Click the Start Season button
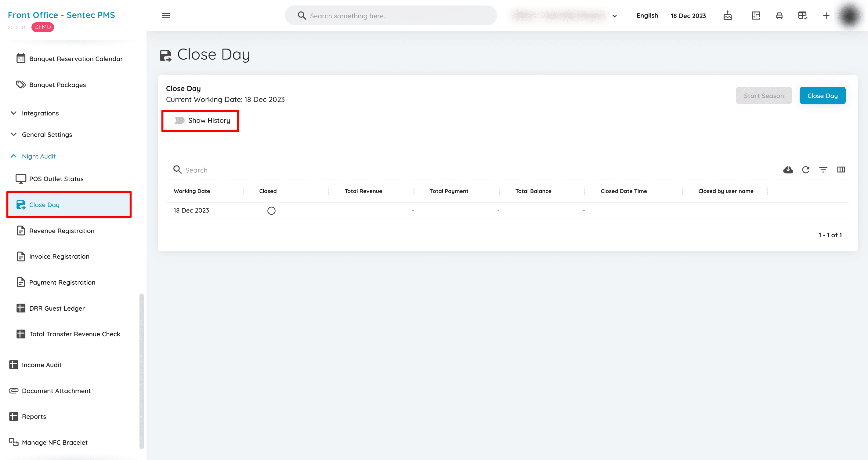The image size is (868, 460). [764, 96]
